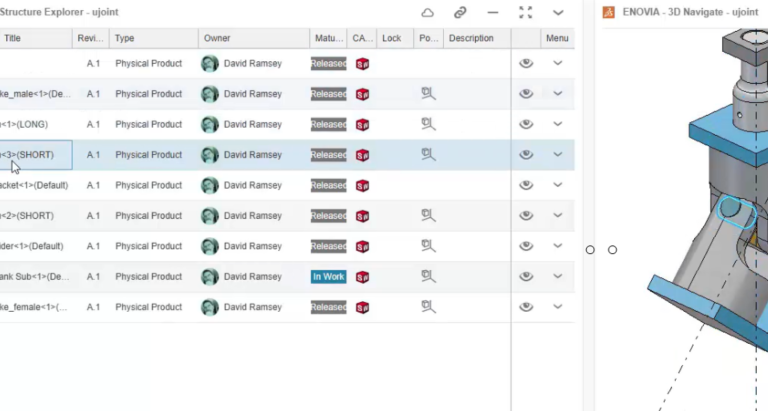The height and width of the screenshot is (411, 768).
Task: Click the position icon in ank Sub row
Action: [x=429, y=276]
